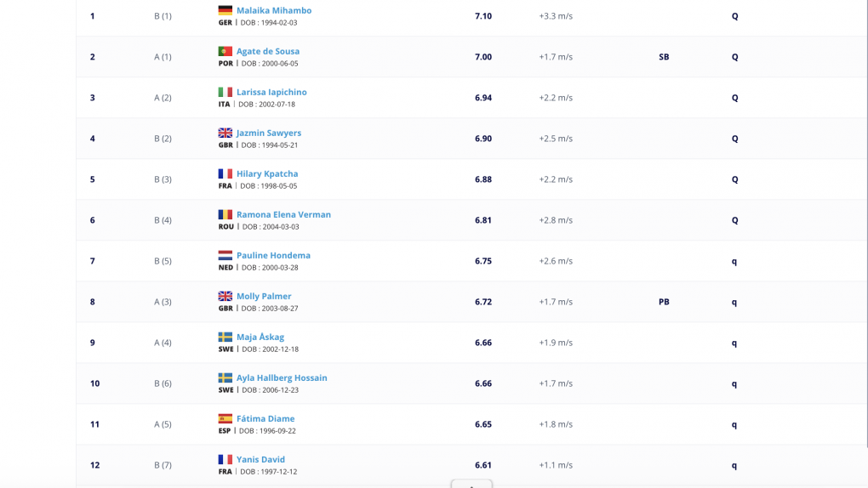Viewport: 868px width, 488px height.
Task: Click the 7.10 result for Mihambo
Action: [x=483, y=16]
